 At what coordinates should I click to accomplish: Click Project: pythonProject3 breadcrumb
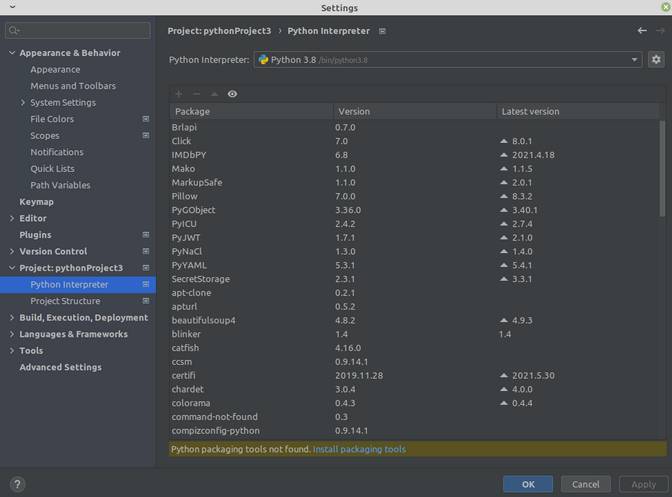click(x=219, y=31)
